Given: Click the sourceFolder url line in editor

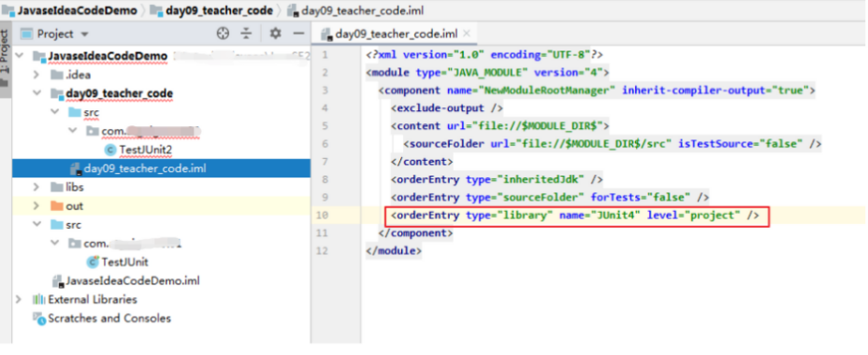Looking at the screenshot, I should click(x=612, y=144).
